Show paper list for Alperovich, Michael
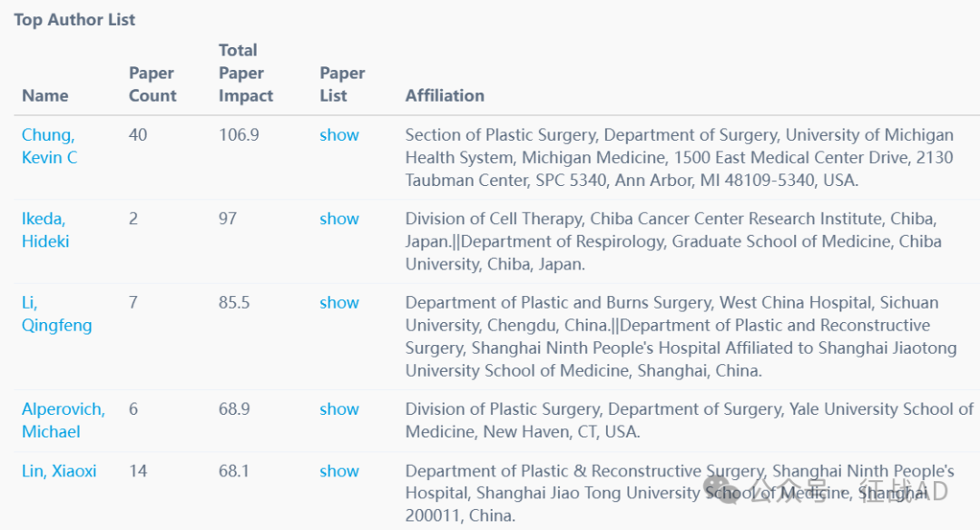This screenshot has width=980, height=530. pyautogui.click(x=339, y=408)
